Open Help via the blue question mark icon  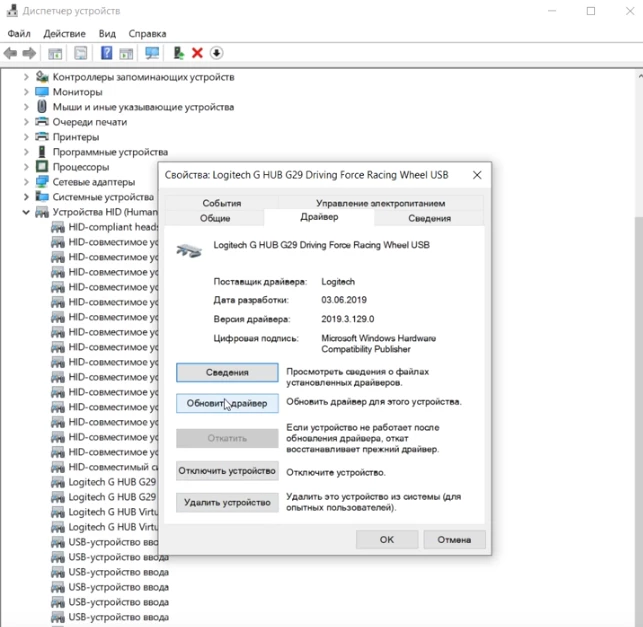point(106,53)
